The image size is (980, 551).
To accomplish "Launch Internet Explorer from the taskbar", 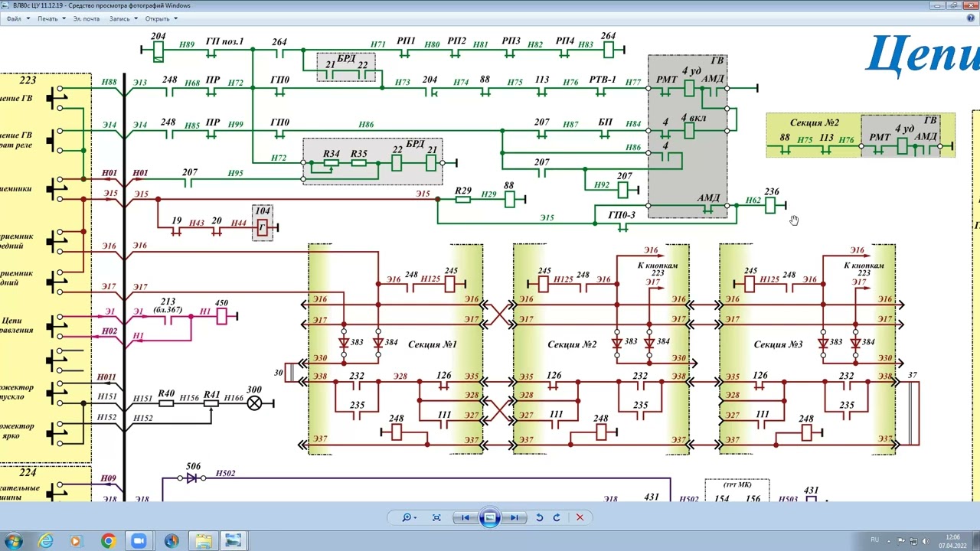I will coord(46,541).
